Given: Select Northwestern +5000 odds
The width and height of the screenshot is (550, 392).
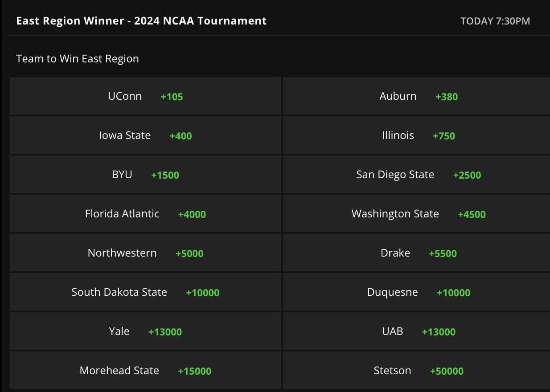Looking at the screenshot, I should point(145,253).
